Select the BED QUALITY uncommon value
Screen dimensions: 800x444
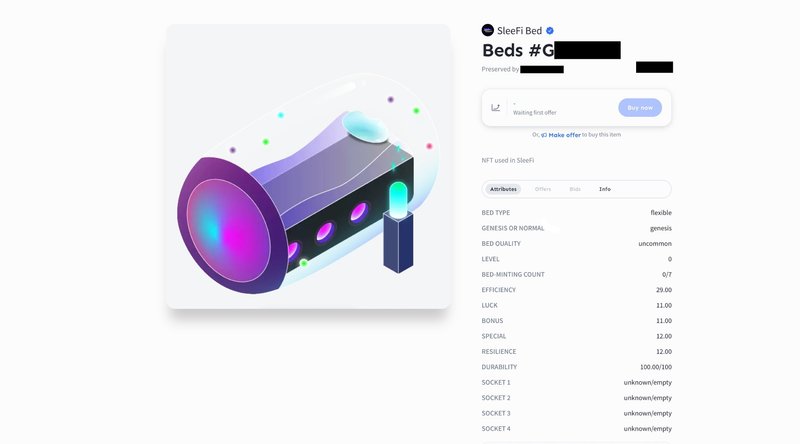[655, 243]
